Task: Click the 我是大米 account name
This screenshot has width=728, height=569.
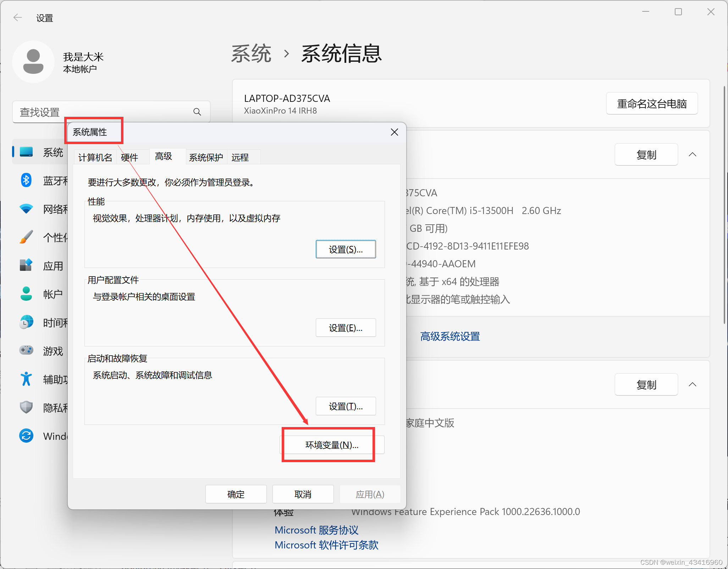Action: pyautogui.click(x=83, y=57)
